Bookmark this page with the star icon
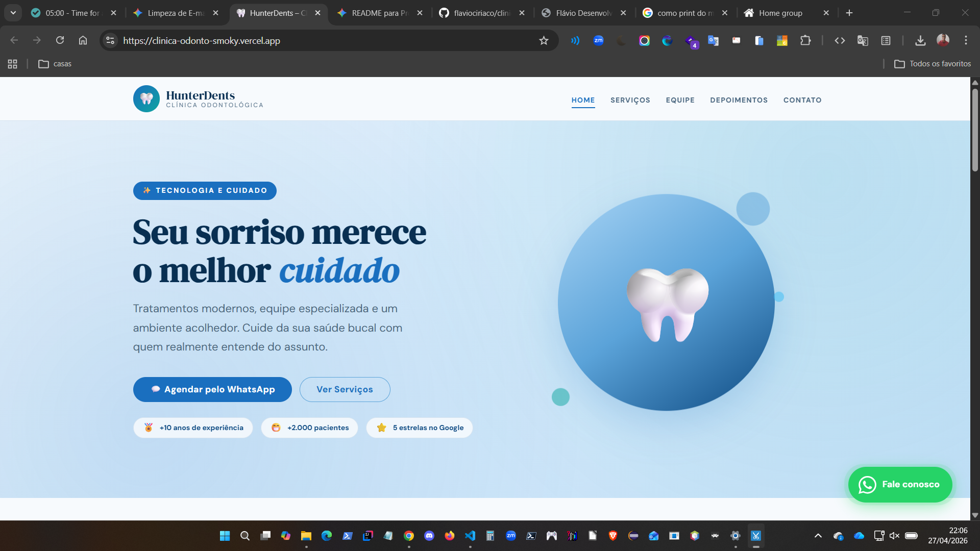The height and width of the screenshot is (551, 980). [544, 40]
